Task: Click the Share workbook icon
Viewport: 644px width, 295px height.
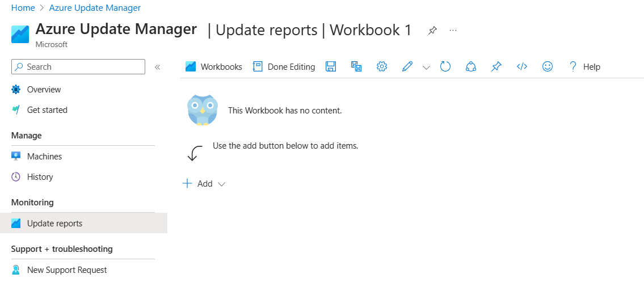Action: click(471, 66)
